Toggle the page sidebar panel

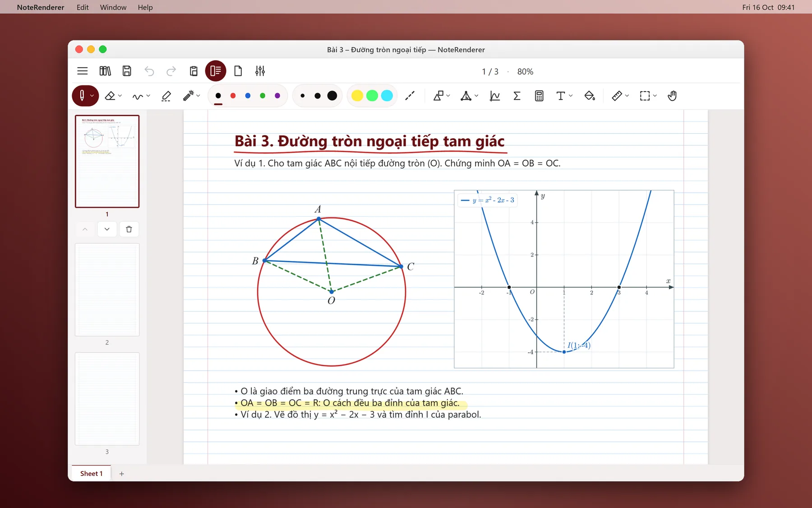click(x=216, y=71)
